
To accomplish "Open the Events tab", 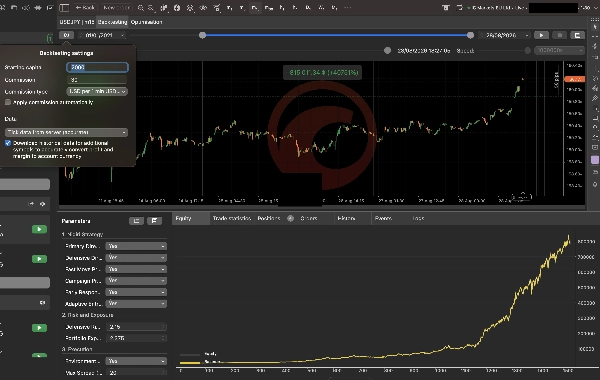I will pyautogui.click(x=383, y=219).
